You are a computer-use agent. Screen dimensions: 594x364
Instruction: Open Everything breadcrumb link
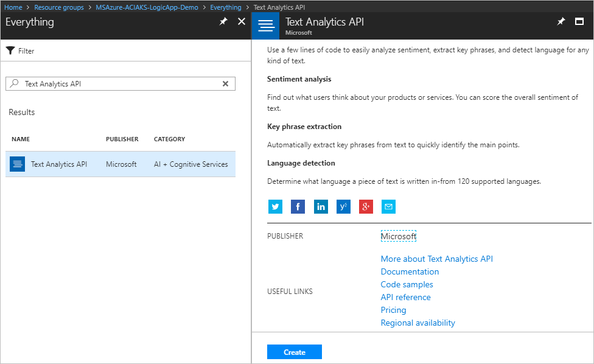coord(226,7)
